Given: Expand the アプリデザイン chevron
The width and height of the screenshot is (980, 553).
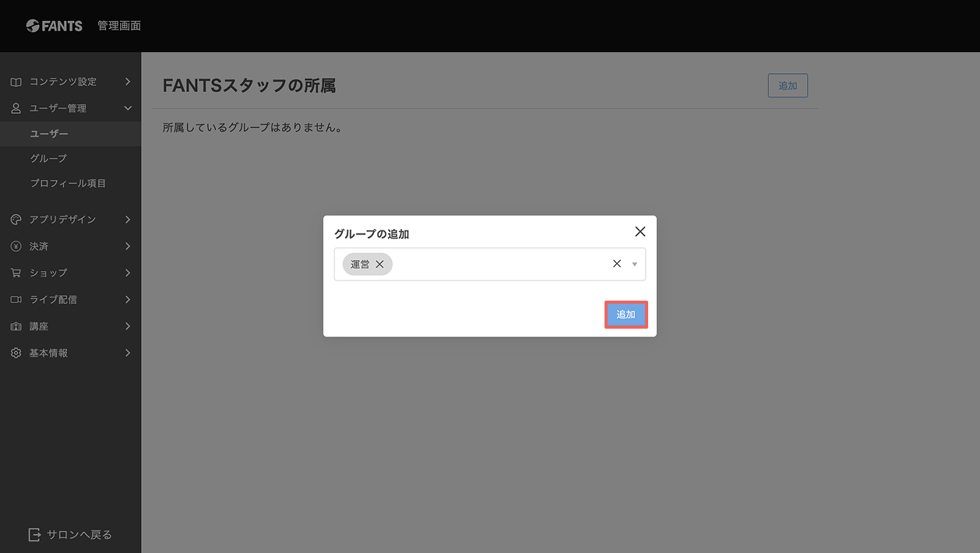Looking at the screenshot, I should coord(128,220).
